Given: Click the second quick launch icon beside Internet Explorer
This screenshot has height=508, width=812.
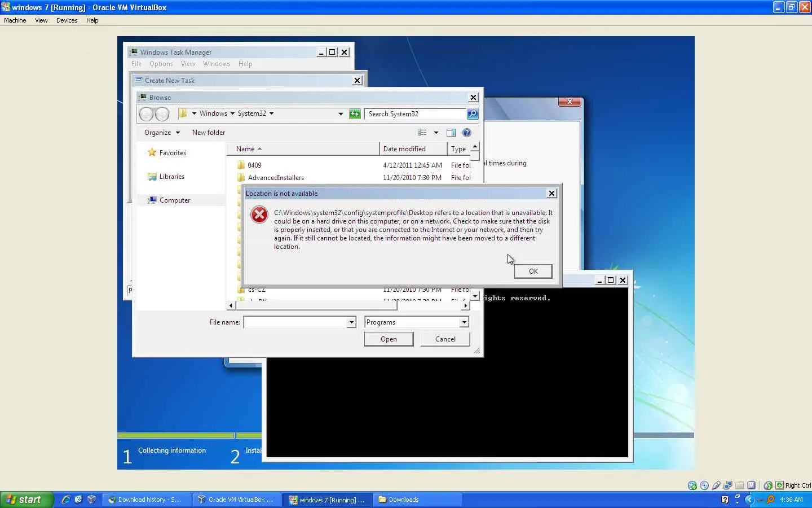Looking at the screenshot, I should point(78,500).
